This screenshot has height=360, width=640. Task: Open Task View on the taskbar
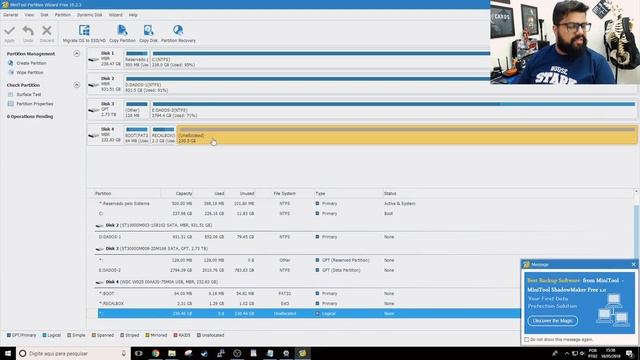pyautogui.click(x=139, y=353)
